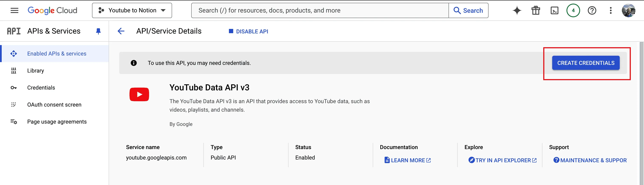Click the By Google text
Image resolution: width=644 pixels, height=185 pixels.
coord(181,124)
